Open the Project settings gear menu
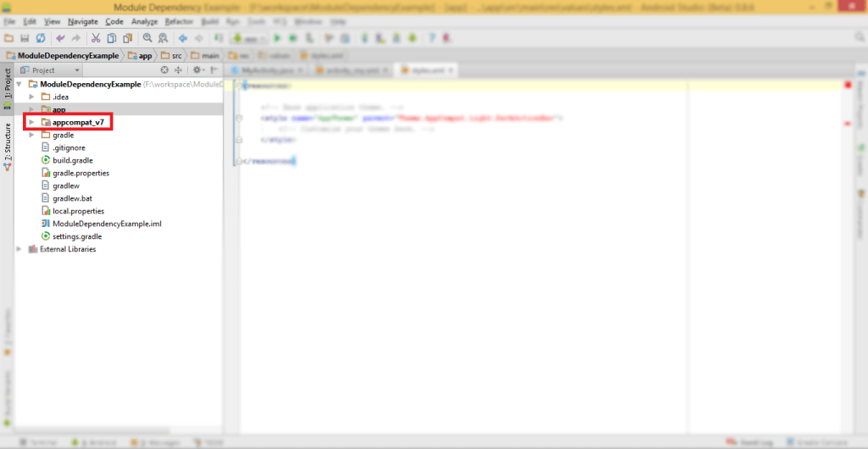This screenshot has height=449, width=868. coord(198,70)
